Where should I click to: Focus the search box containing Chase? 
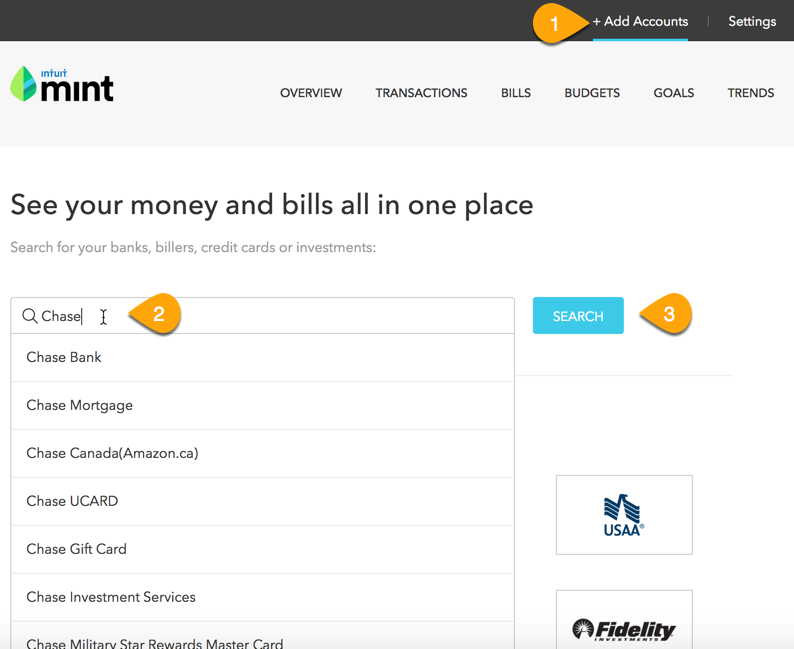pyautogui.click(x=262, y=316)
